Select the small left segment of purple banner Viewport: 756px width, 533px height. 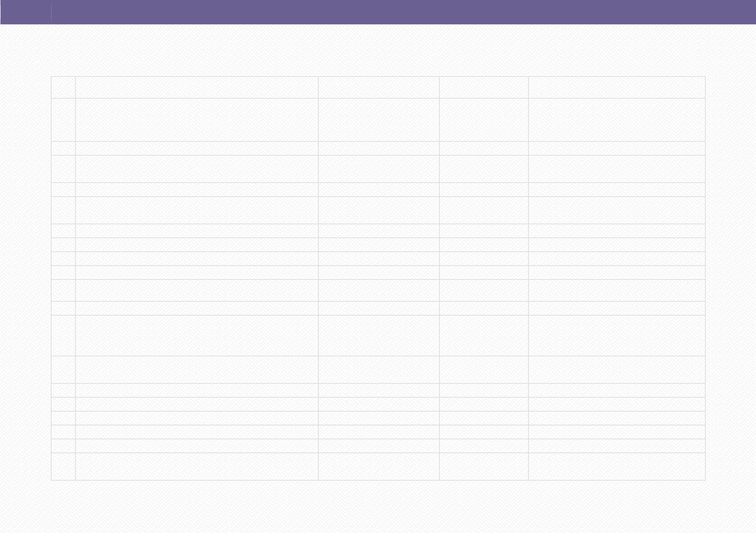tap(26, 12)
